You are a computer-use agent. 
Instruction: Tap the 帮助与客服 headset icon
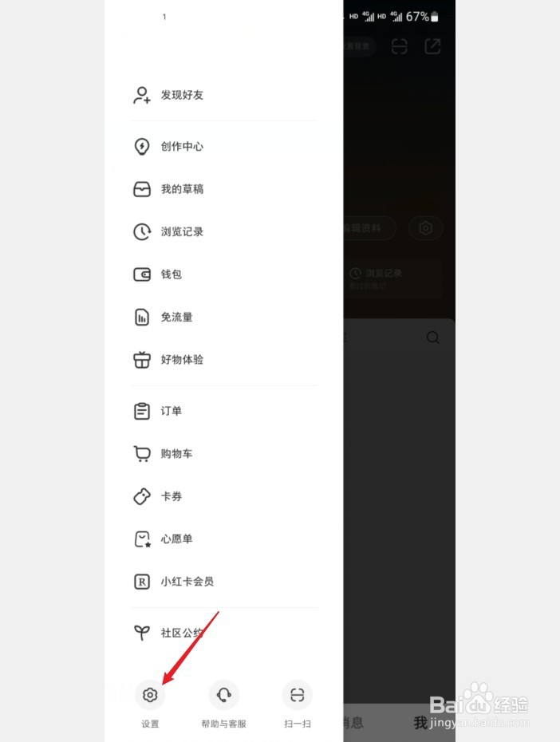(223, 695)
